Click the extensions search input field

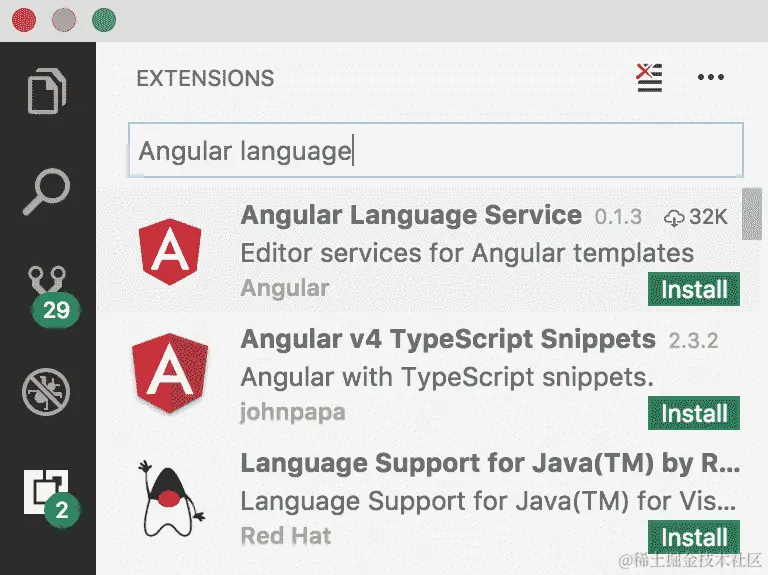(436, 150)
